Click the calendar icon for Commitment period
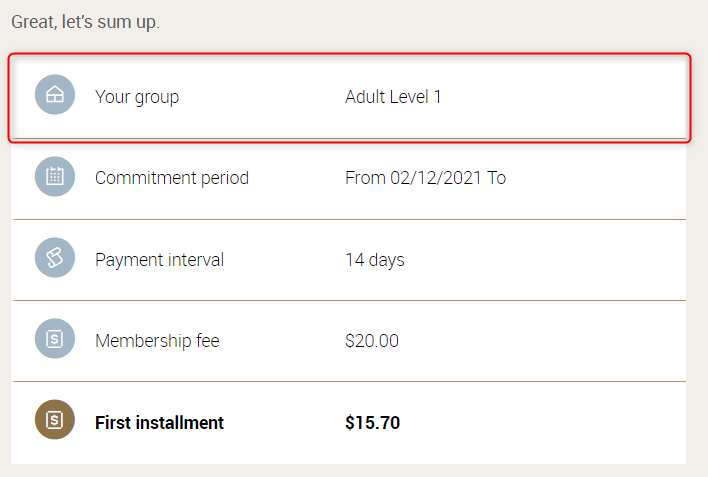This screenshot has height=477, width=708. click(55, 177)
